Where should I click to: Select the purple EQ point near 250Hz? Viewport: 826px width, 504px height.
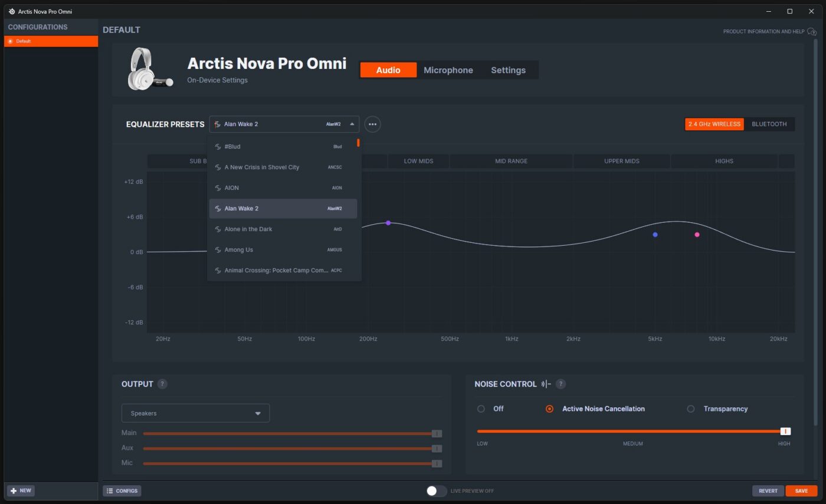pyautogui.click(x=388, y=223)
